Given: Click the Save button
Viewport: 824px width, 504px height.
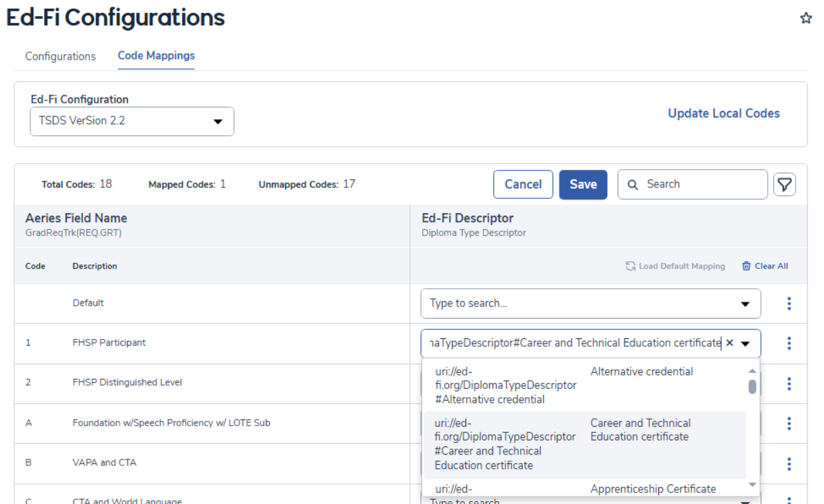Looking at the screenshot, I should (x=583, y=184).
